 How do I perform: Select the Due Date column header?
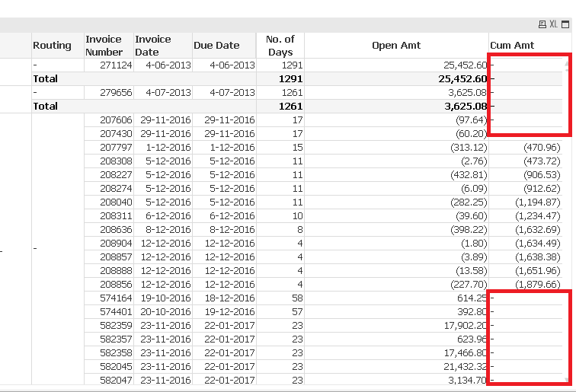[x=216, y=46]
